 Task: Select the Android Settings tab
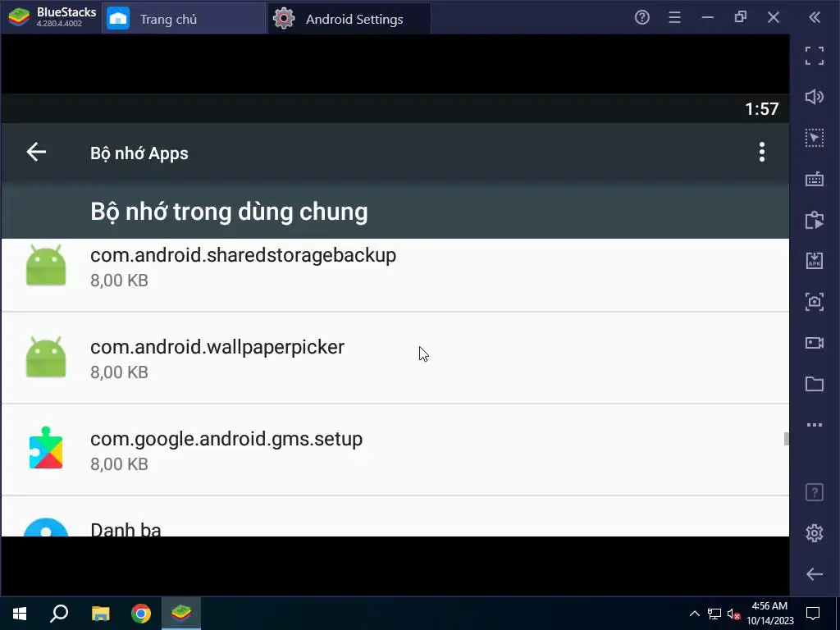coord(349,19)
